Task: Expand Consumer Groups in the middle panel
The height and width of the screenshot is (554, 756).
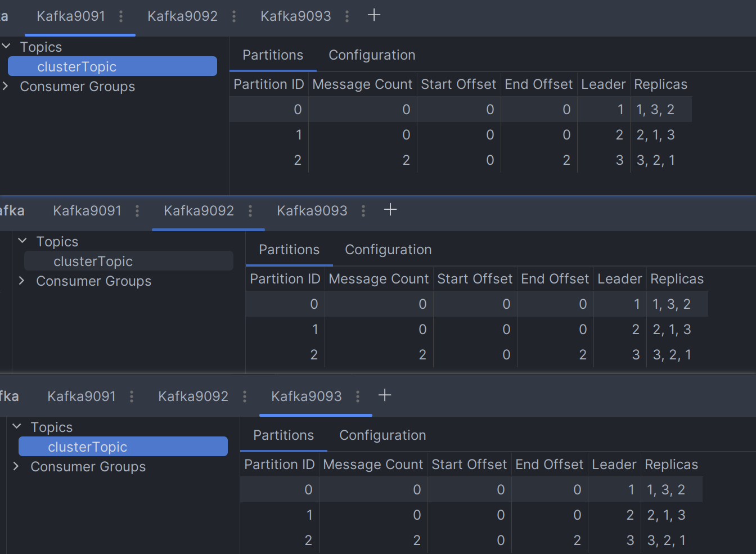Action: pyautogui.click(x=22, y=281)
